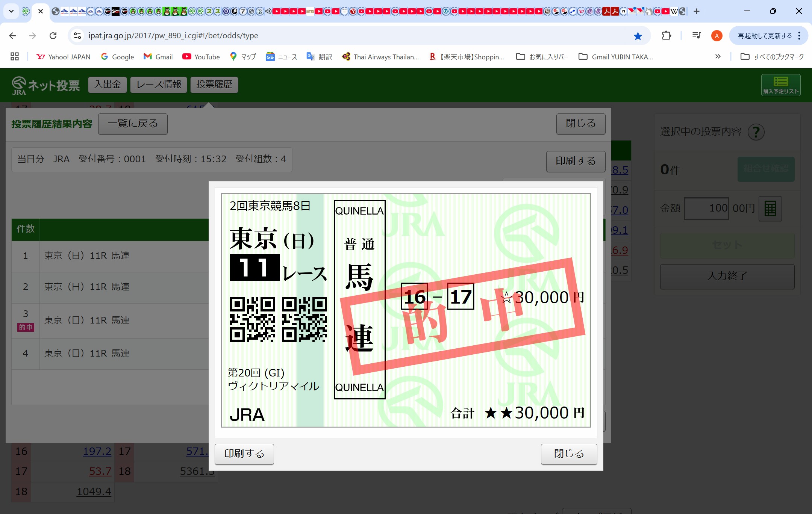Go back to previous page
This screenshot has height=514, width=812.
[12, 36]
